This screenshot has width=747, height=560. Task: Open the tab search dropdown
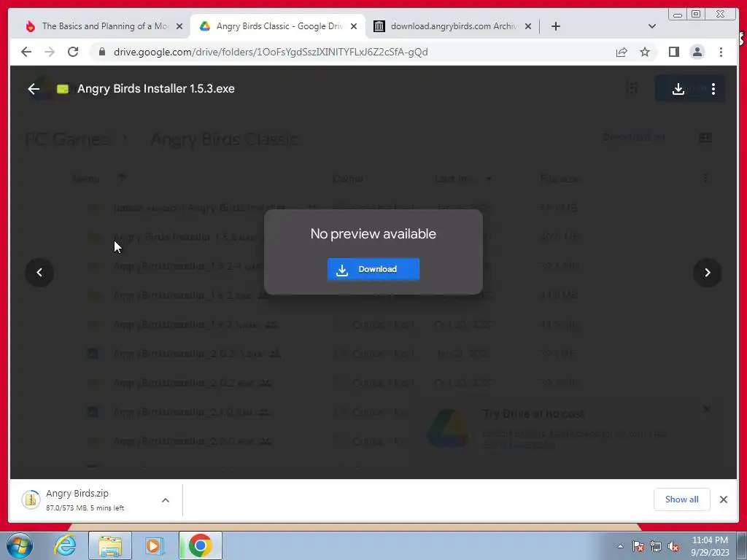[652, 26]
